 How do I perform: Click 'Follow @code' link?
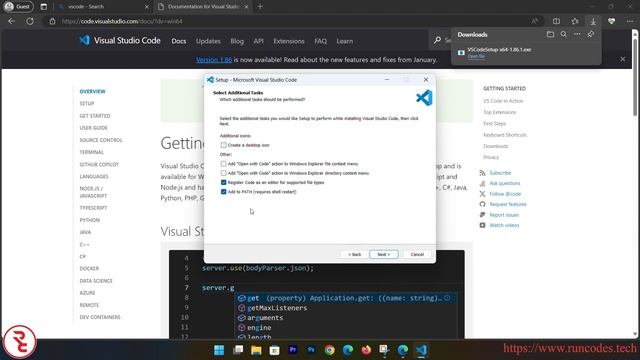click(x=505, y=194)
